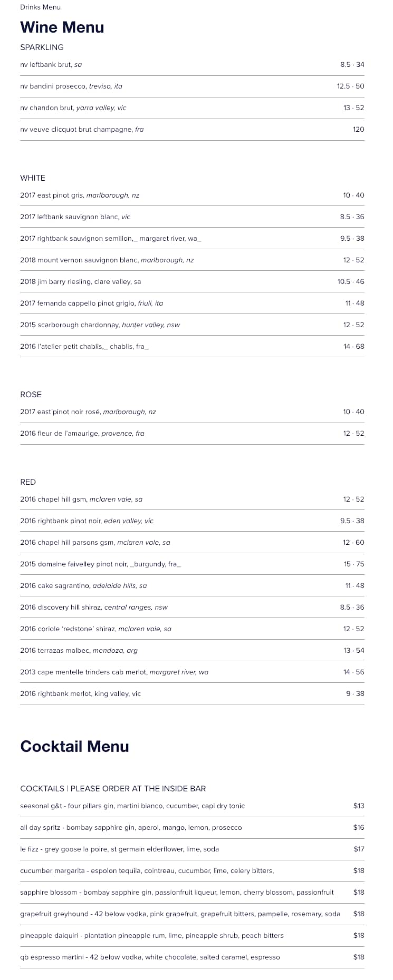This screenshot has height=980, width=393.
Task: Click 2016 terrazas malbec entry
Action: point(79,651)
